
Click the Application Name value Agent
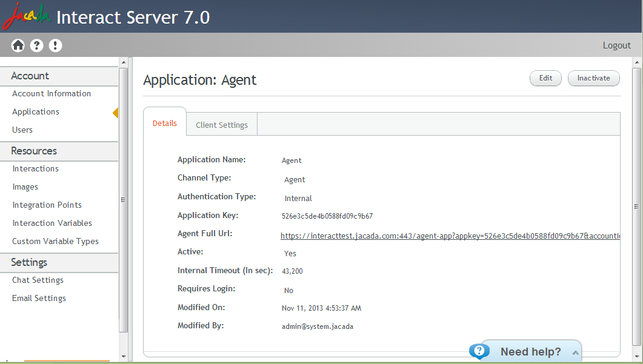pos(292,160)
